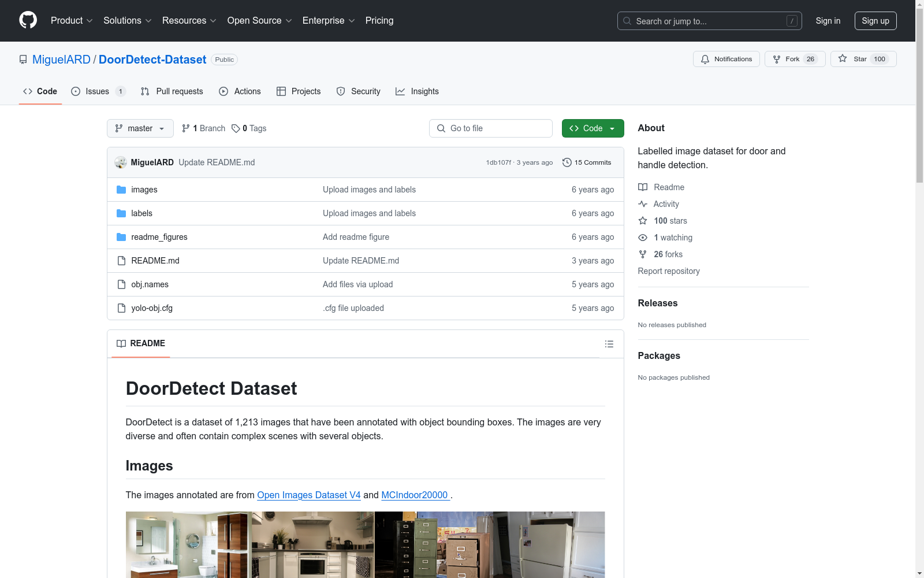Open the Pull requests tab
The image size is (924, 578).
172,91
